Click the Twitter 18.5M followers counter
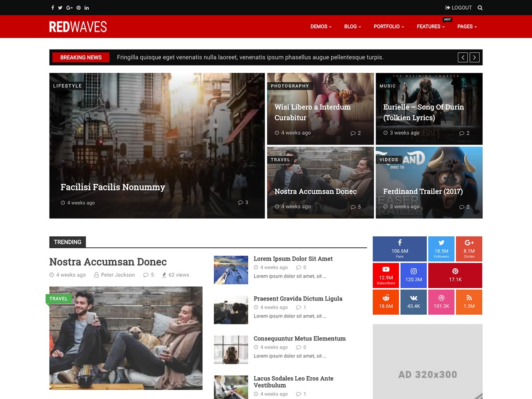Viewport: 532px width, 399px height. (x=441, y=249)
